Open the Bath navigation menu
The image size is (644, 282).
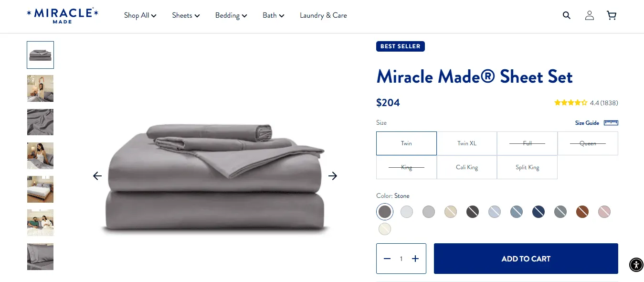pyautogui.click(x=274, y=15)
